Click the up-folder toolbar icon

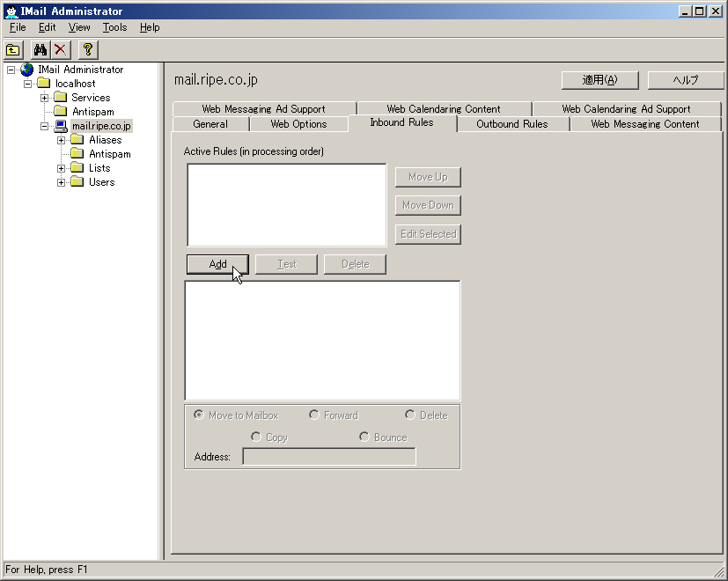pos(13,49)
